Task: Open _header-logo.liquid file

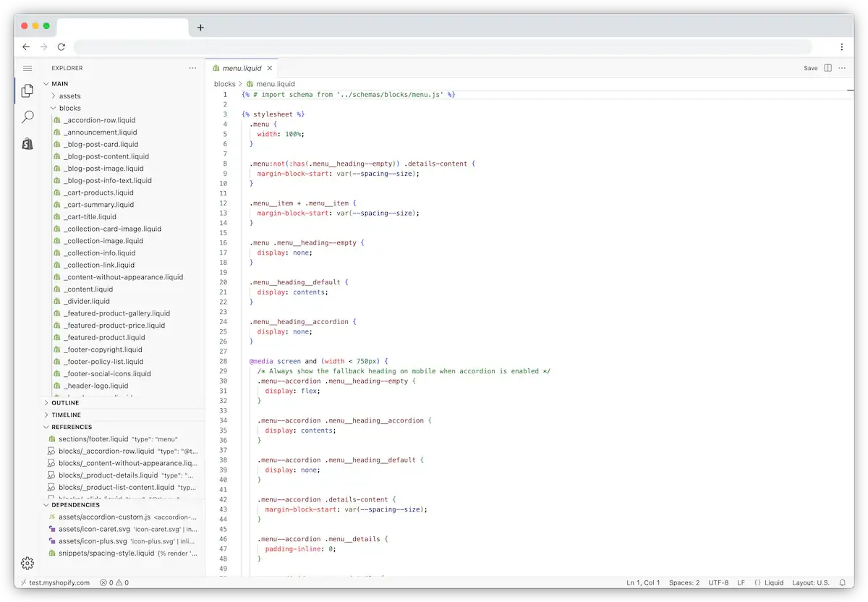Action: click(95, 386)
